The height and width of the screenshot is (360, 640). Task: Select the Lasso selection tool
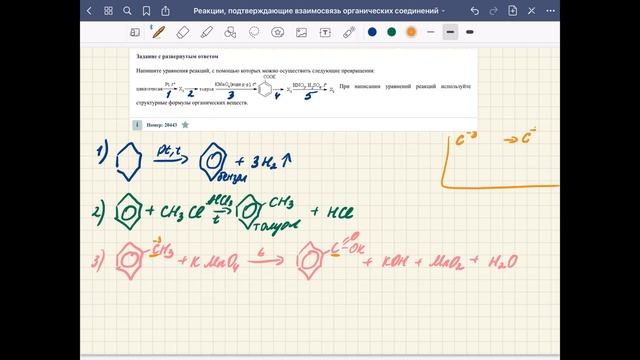click(x=254, y=32)
